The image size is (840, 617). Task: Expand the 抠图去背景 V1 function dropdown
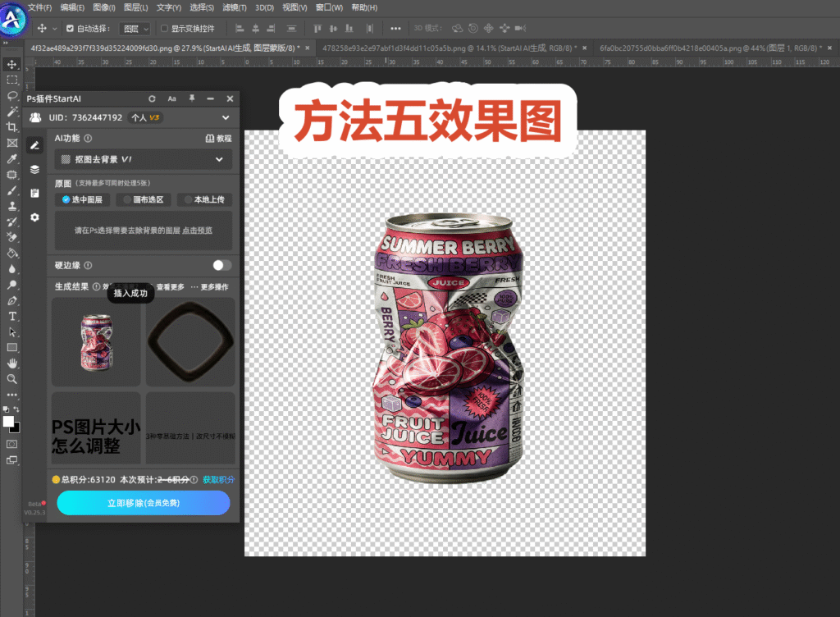143,159
